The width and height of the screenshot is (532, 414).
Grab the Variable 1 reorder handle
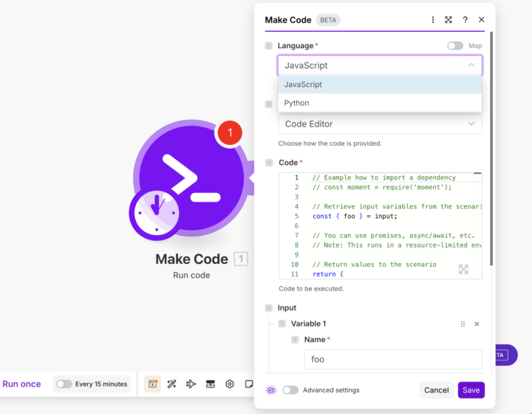pyautogui.click(x=463, y=324)
